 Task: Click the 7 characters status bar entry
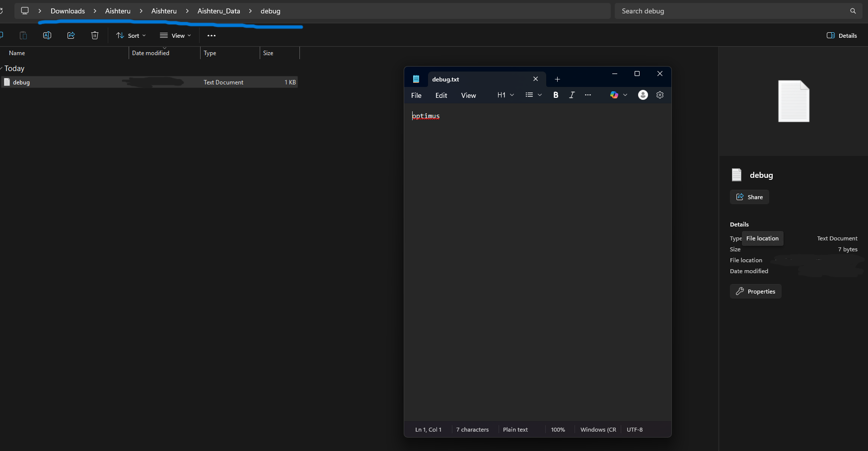472,430
